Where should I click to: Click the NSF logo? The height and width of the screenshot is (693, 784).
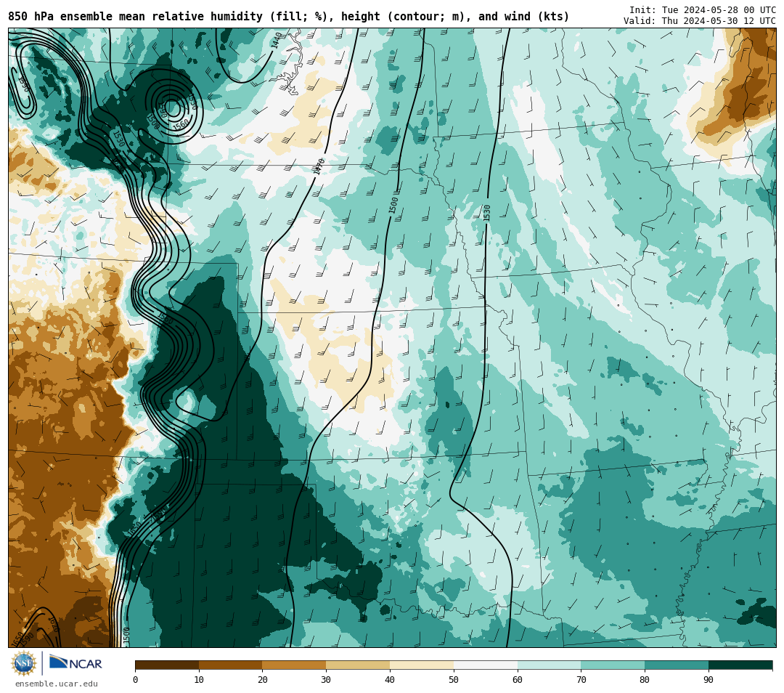tap(23, 663)
